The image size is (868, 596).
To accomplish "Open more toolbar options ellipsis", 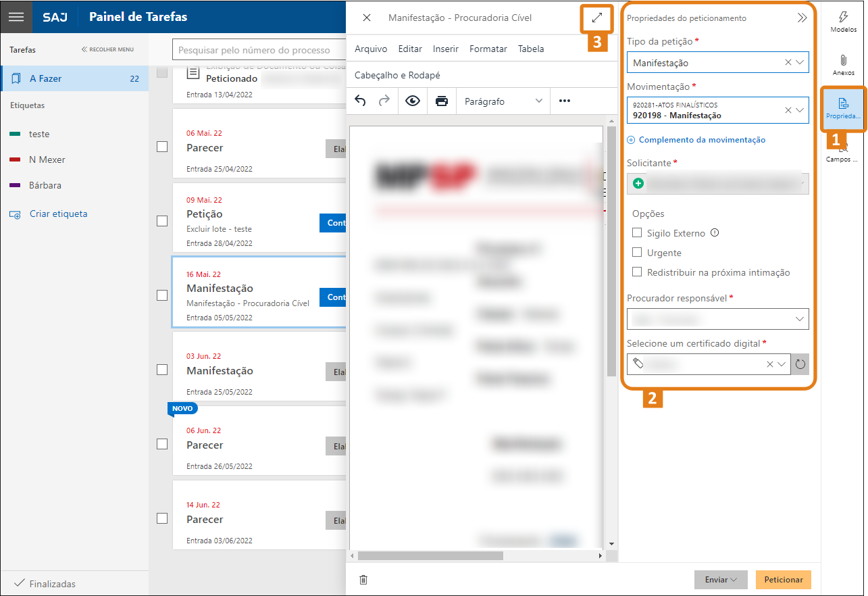I will [x=565, y=101].
